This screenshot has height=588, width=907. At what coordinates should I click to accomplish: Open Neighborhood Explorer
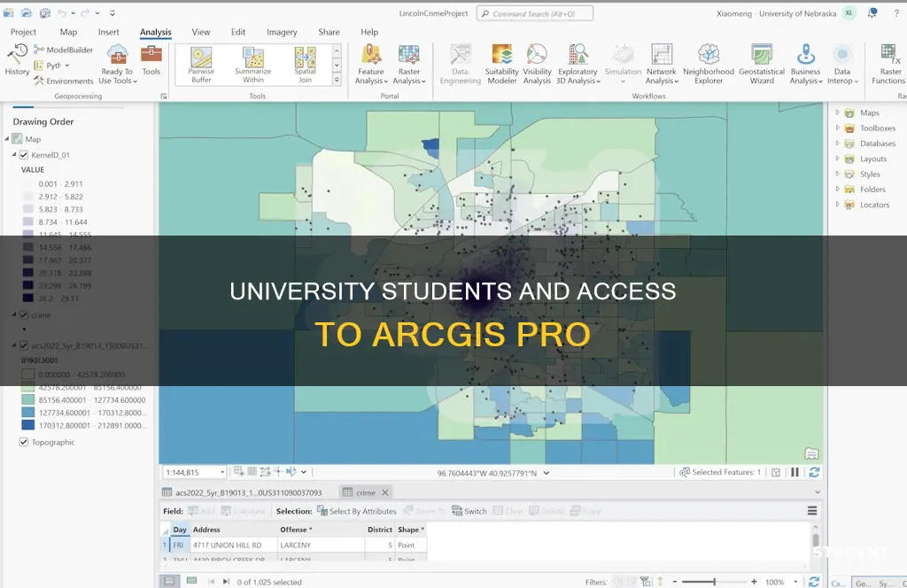(709, 64)
